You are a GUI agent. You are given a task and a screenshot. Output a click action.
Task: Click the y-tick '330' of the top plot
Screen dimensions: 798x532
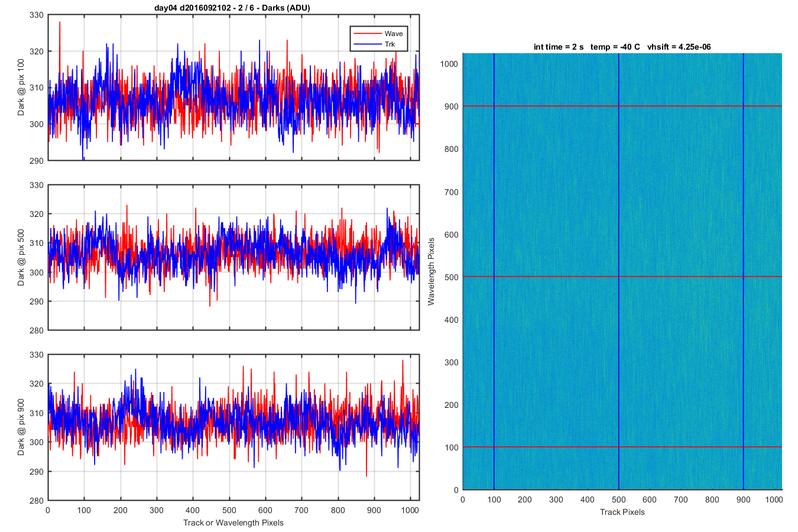37,15
